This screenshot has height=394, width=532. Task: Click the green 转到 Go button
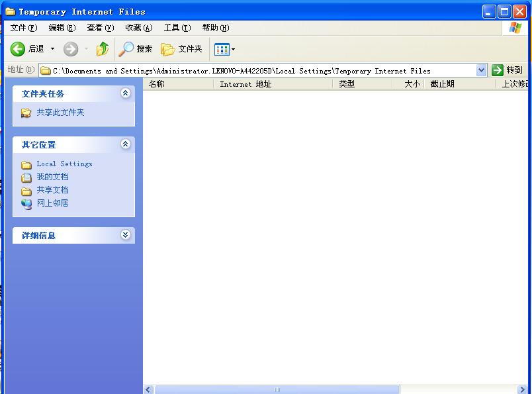(x=508, y=70)
